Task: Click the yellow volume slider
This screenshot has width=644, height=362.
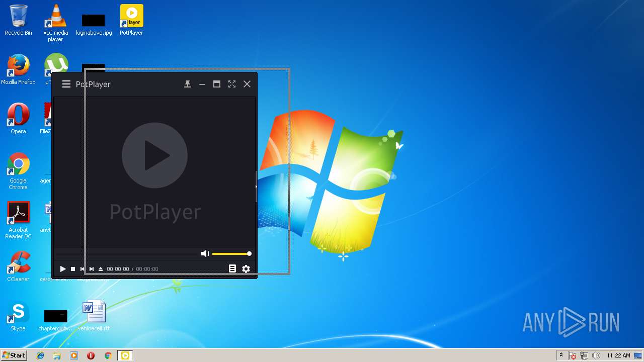Action: (231, 254)
